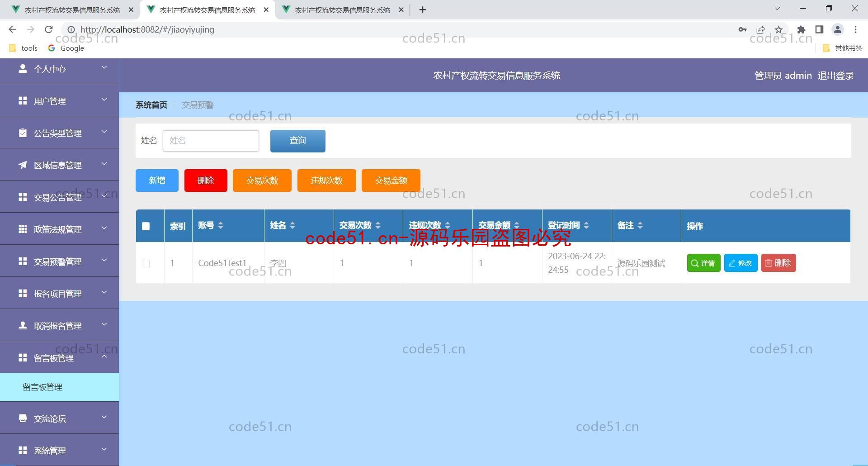Click the 政策法规管理 table icon
Viewport: 868px width, 466px height.
point(23,229)
